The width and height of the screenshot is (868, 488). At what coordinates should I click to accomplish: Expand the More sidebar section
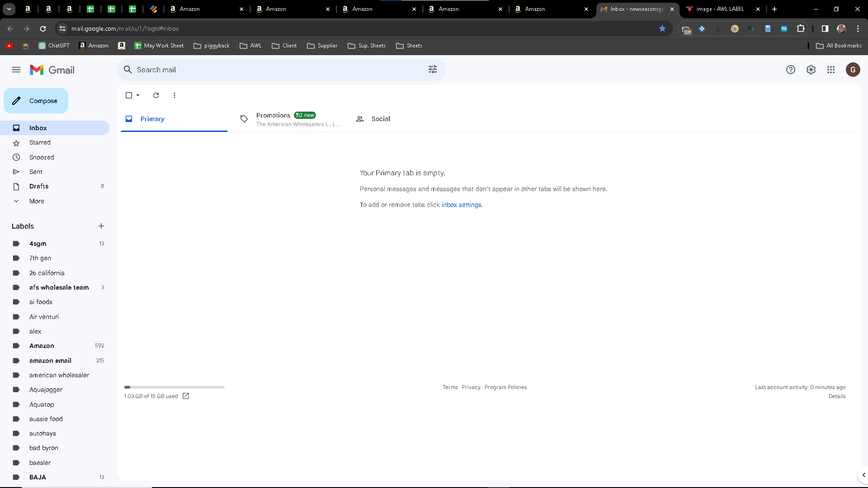pos(55,201)
